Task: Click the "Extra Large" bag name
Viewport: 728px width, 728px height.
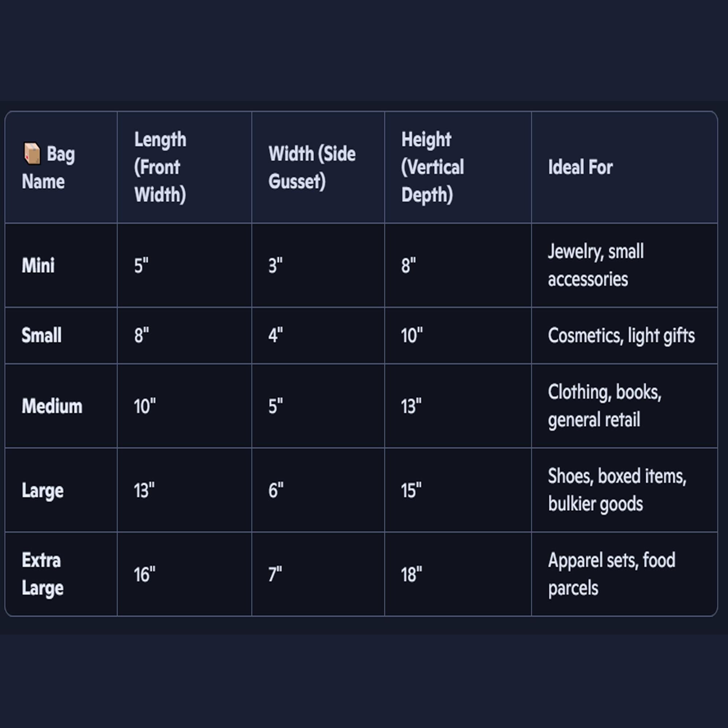Action: pyautogui.click(x=42, y=574)
